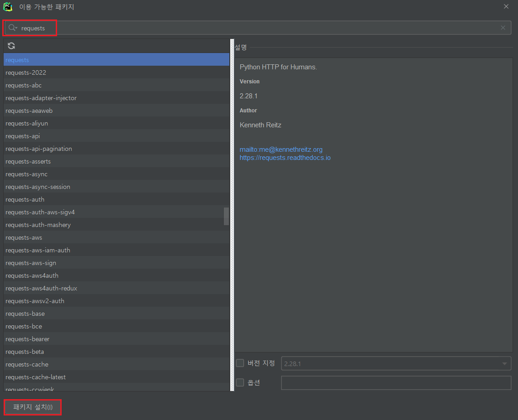Select requests-adapter-injector package
The height and width of the screenshot is (420, 518).
(x=116, y=98)
